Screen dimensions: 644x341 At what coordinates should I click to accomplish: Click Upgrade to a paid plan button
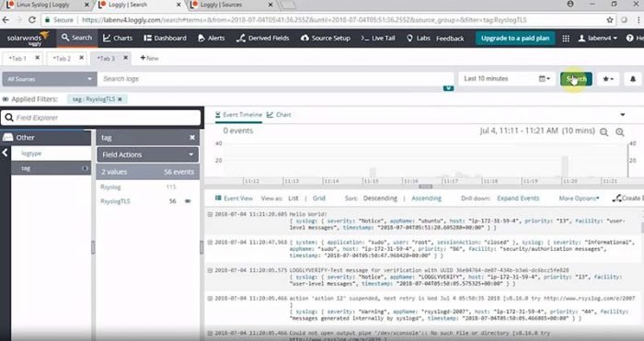(515, 39)
